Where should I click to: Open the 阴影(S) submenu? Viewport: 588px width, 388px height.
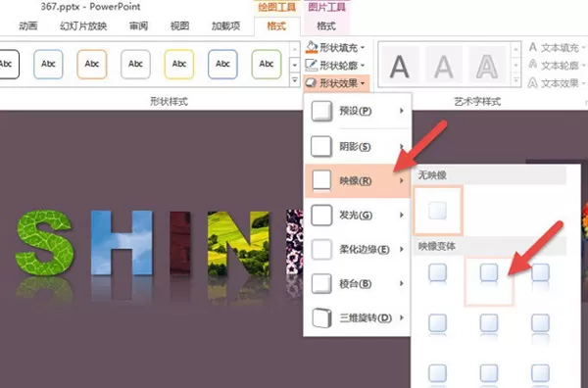pyautogui.click(x=358, y=146)
